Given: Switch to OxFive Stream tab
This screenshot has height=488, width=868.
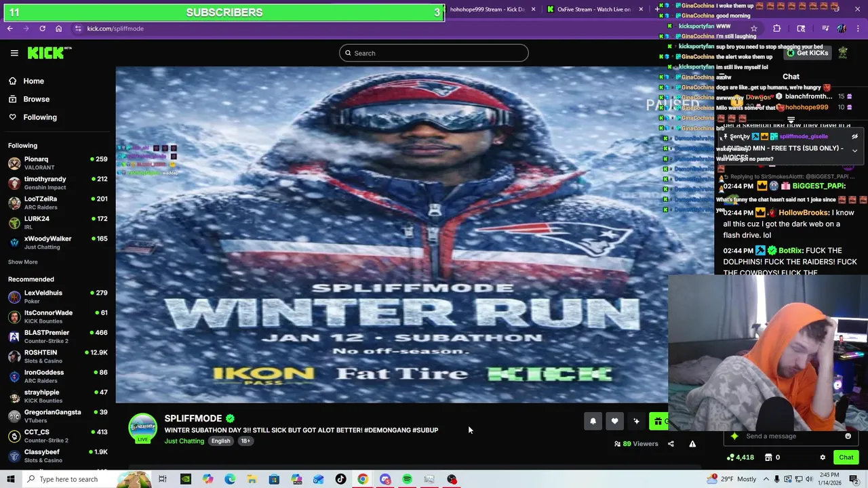Looking at the screenshot, I should 593,9.
